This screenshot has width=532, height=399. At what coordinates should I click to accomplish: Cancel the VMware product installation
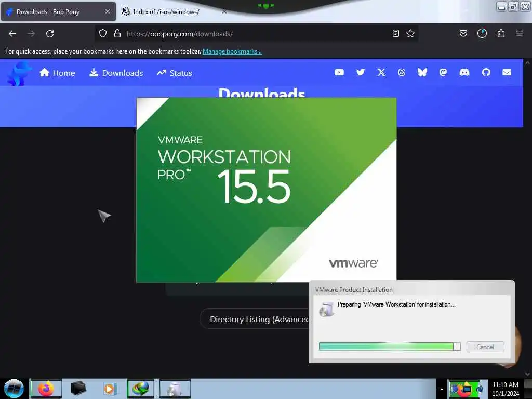[x=485, y=347]
